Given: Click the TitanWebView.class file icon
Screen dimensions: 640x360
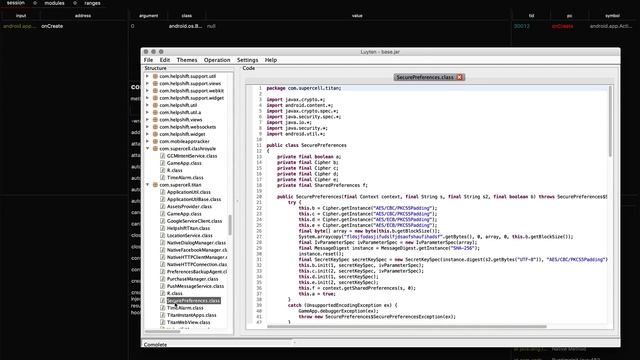Looking at the screenshot, I should pyautogui.click(x=162, y=322).
